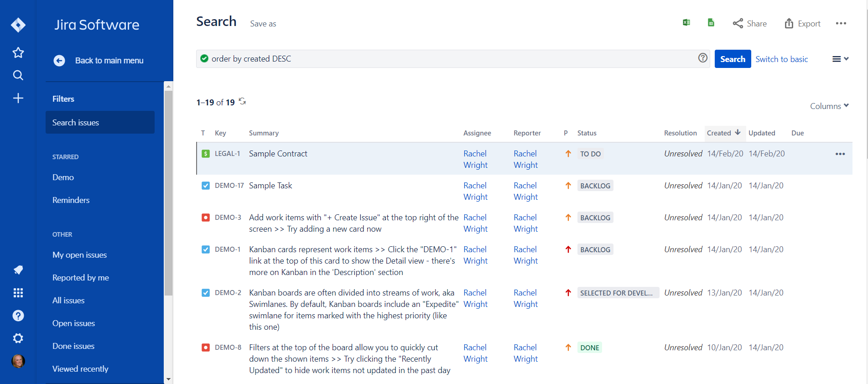This screenshot has width=868, height=384.
Task: Click the plus create icon in sidebar
Action: tap(18, 98)
